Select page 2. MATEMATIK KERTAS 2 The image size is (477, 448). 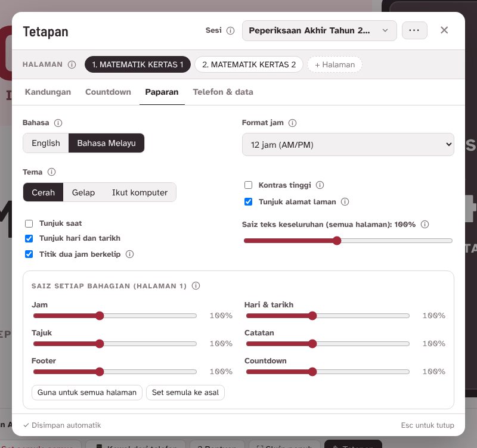pos(249,64)
